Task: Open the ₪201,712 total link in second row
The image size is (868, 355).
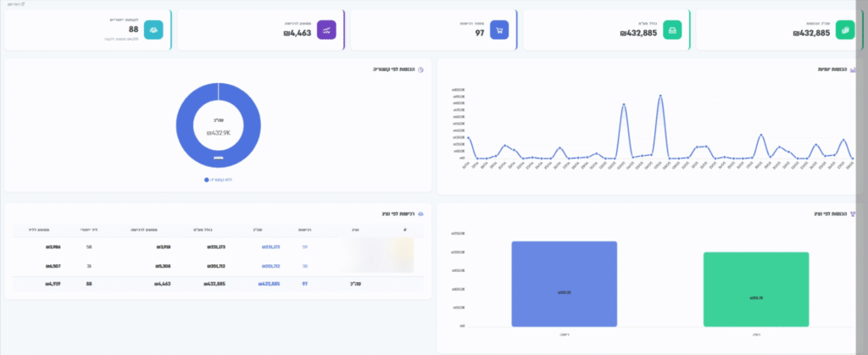Action: 270,266
